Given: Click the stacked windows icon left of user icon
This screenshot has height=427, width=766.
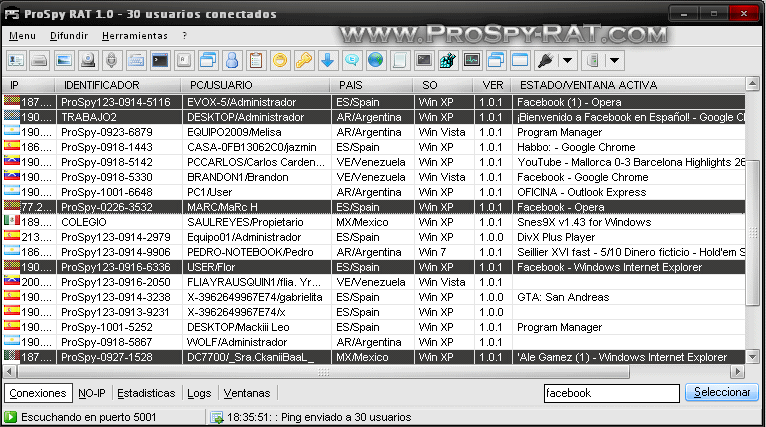Looking at the screenshot, I should tap(208, 61).
